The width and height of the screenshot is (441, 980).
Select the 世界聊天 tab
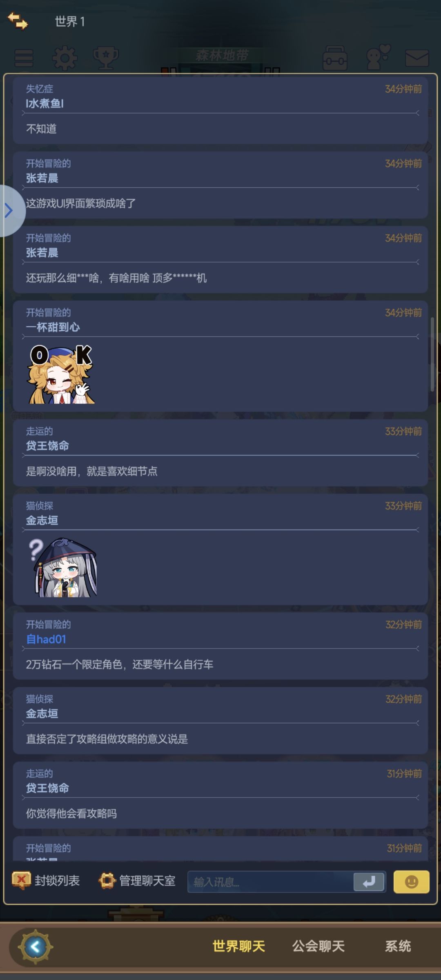click(x=239, y=946)
